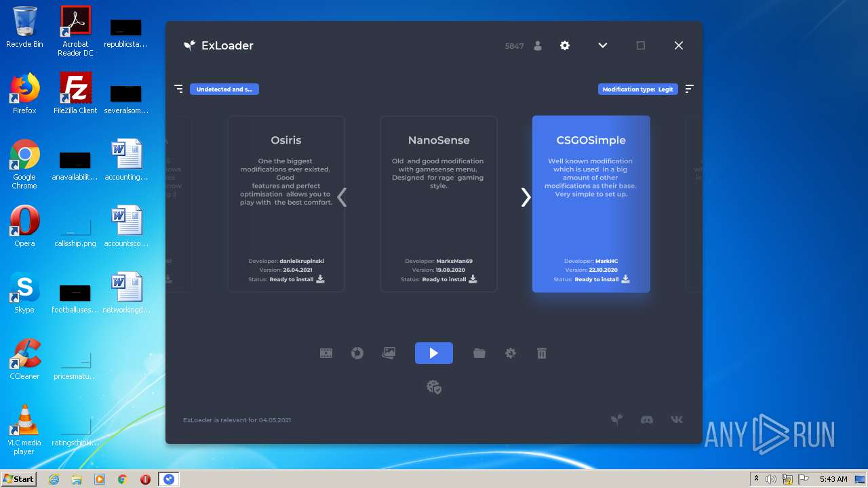Open the 'networkingd...' Word document on desktop
The image size is (868, 488).
(x=126, y=293)
